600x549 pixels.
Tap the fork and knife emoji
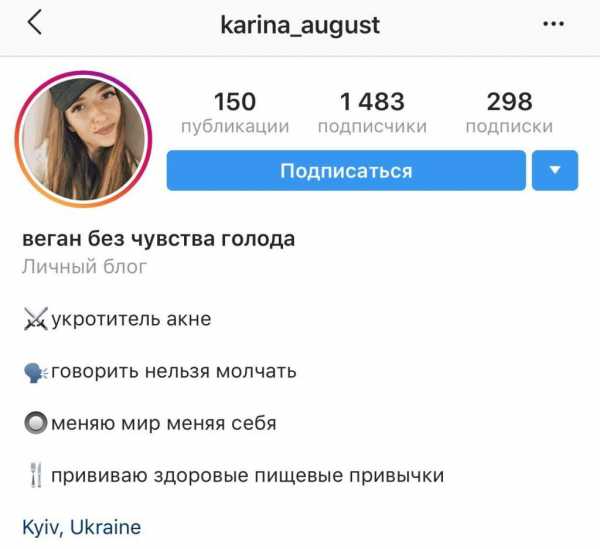coord(36,475)
